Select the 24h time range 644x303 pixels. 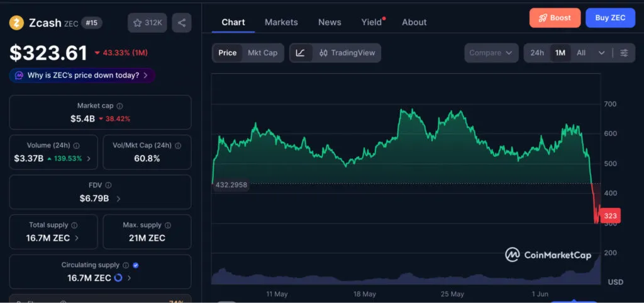point(537,53)
